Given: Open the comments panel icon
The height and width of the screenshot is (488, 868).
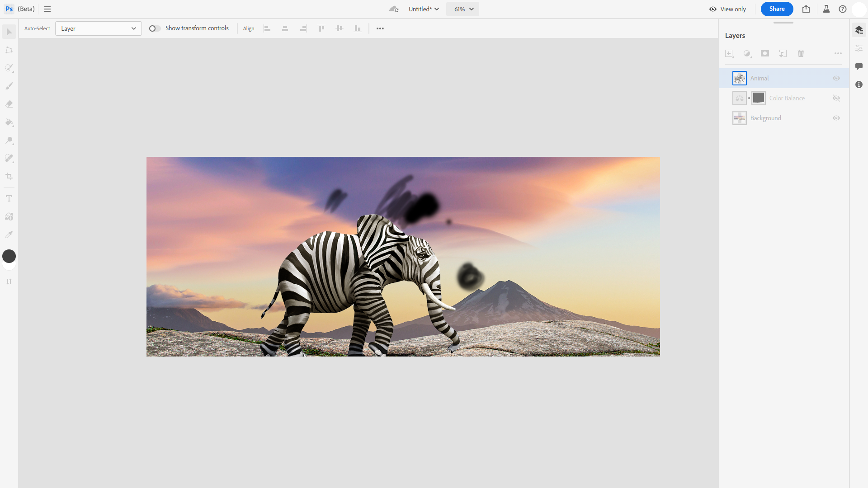Looking at the screenshot, I should pyautogui.click(x=859, y=66).
